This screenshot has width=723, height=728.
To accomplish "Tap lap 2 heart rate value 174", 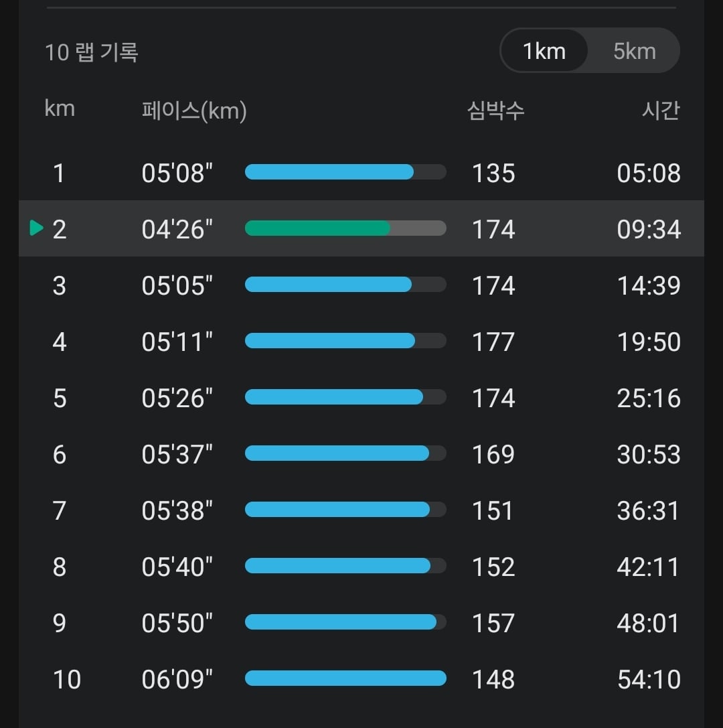I will (x=493, y=229).
